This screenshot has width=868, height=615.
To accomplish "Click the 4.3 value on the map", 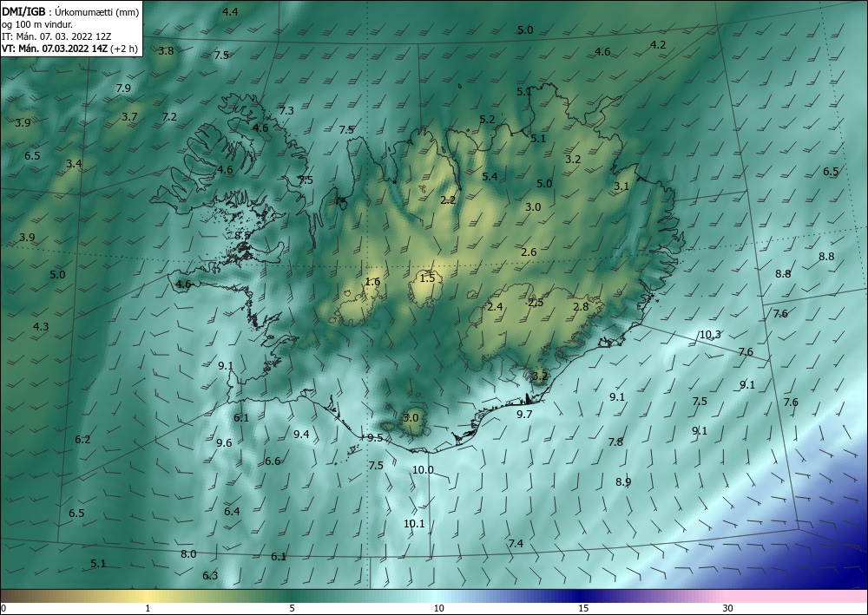I will (x=41, y=327).
